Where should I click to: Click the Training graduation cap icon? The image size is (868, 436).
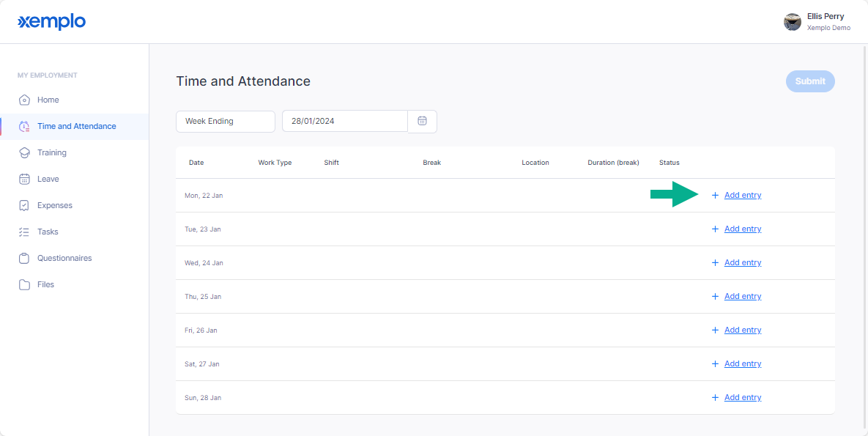(24, 153)
